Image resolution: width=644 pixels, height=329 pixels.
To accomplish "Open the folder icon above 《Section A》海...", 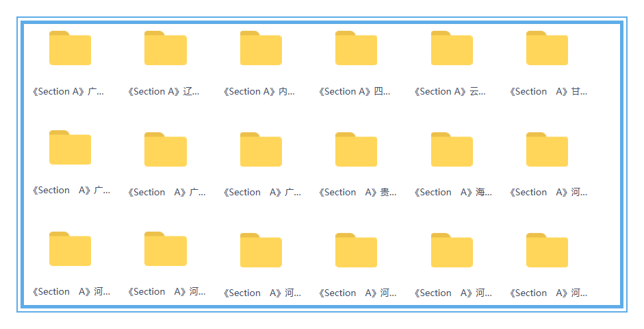I will coord(452,149).
